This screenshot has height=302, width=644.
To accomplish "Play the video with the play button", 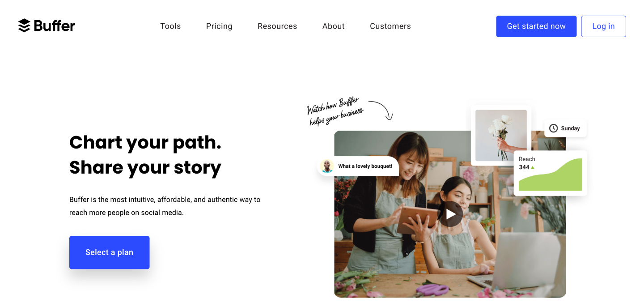I will pyautogui.click(x=450, y=214).
